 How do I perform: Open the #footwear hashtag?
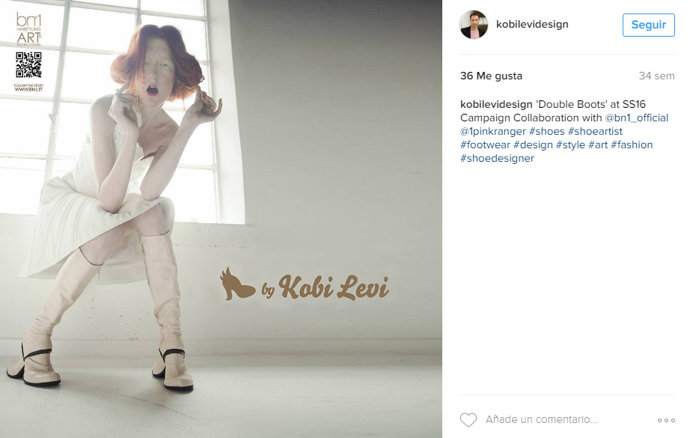[485, 144]
